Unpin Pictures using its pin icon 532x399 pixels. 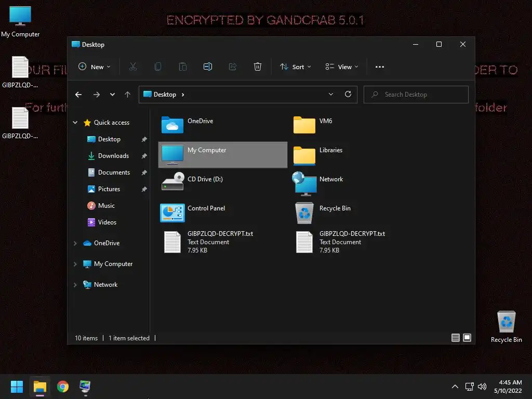(x=144, y=189)
